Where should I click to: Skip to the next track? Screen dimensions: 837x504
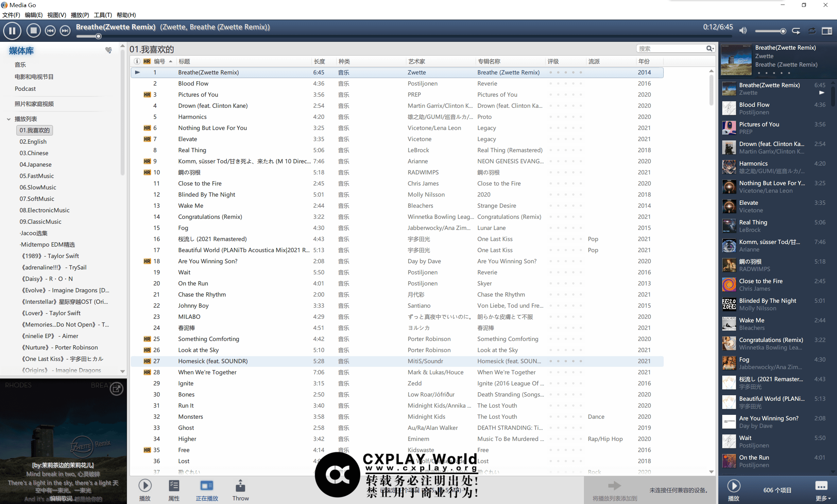click(65, 31)
